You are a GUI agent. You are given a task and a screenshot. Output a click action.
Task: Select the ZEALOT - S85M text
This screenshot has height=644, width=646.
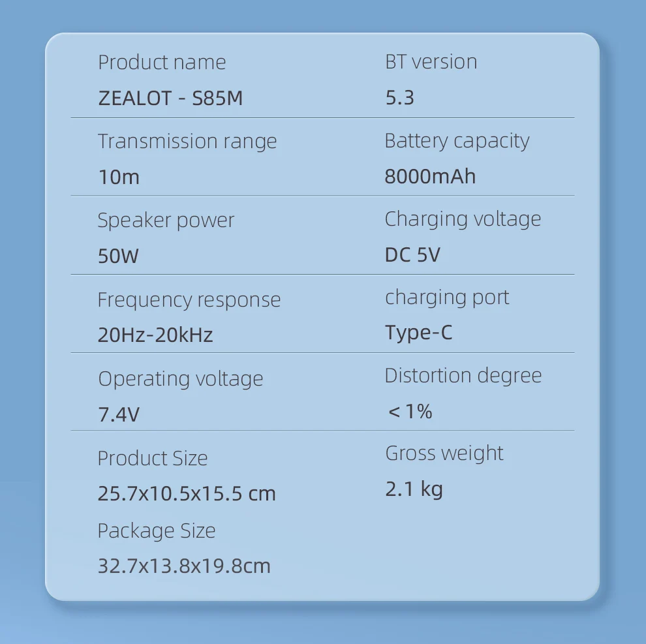tap(170, 99)
